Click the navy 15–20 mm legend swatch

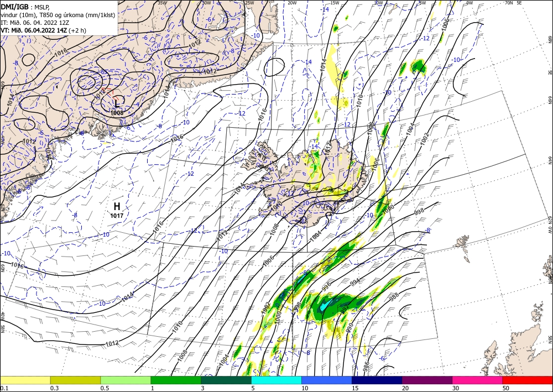pos(377,380)
